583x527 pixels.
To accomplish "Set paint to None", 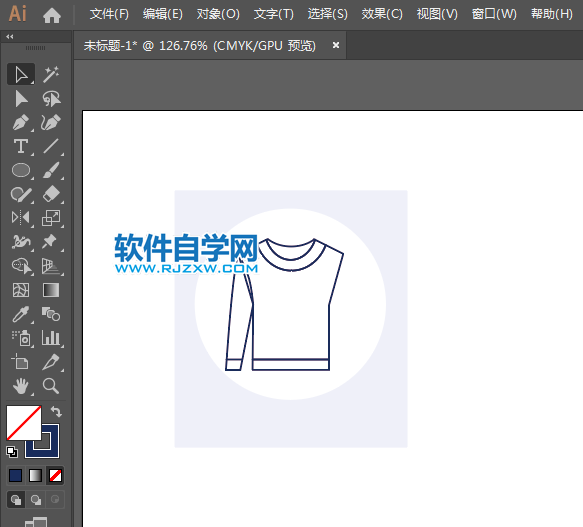I will [55, 475].
